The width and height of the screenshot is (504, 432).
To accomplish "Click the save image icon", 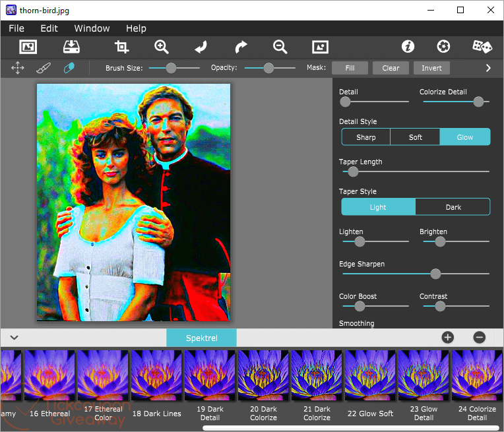I will click(71, 47).
